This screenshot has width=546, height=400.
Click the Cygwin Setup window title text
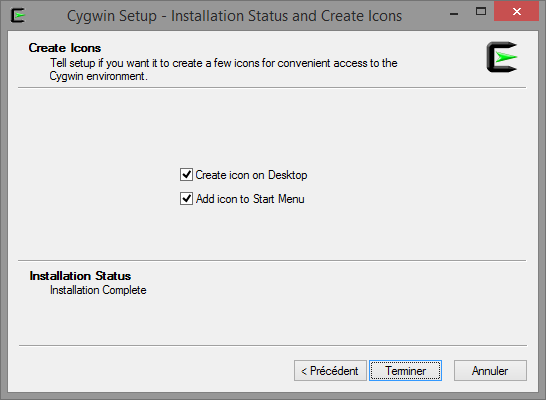(234, 16)
